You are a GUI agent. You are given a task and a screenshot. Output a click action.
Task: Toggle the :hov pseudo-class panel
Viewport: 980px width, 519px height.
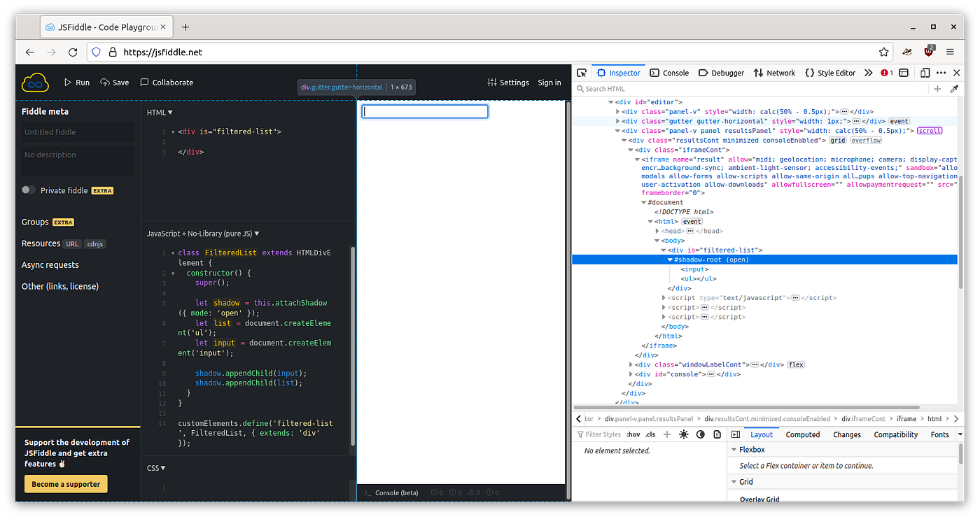[633, 434]
